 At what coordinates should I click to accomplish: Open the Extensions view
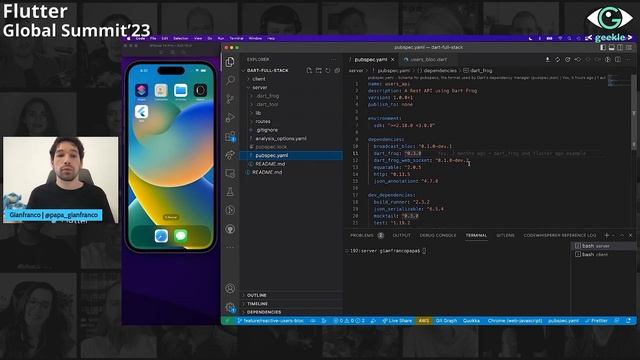point(230,136)
